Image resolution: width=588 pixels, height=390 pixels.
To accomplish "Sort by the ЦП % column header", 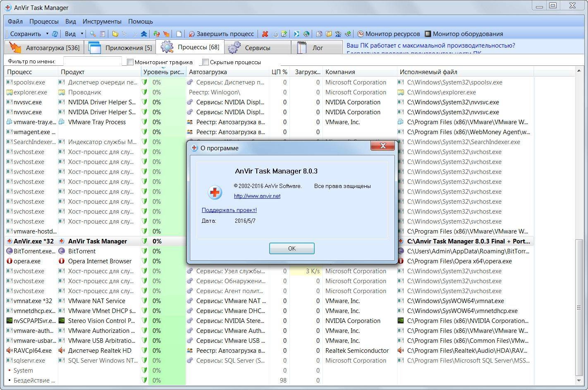I will click(x=280, y=72).
